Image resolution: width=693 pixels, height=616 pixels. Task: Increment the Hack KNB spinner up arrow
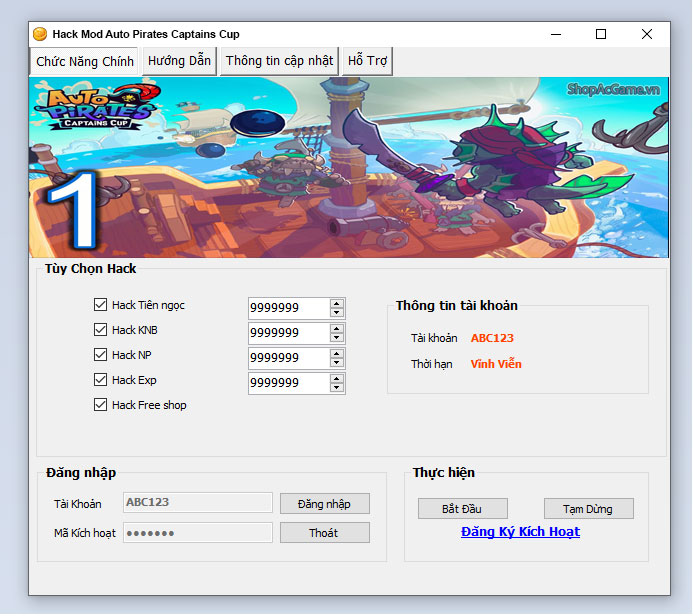337,329
